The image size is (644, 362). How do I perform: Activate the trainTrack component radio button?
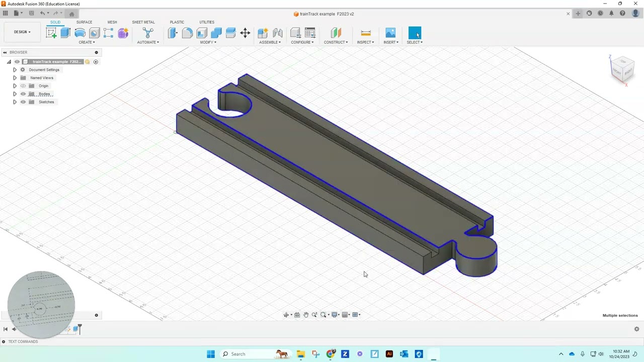point(96,62)
